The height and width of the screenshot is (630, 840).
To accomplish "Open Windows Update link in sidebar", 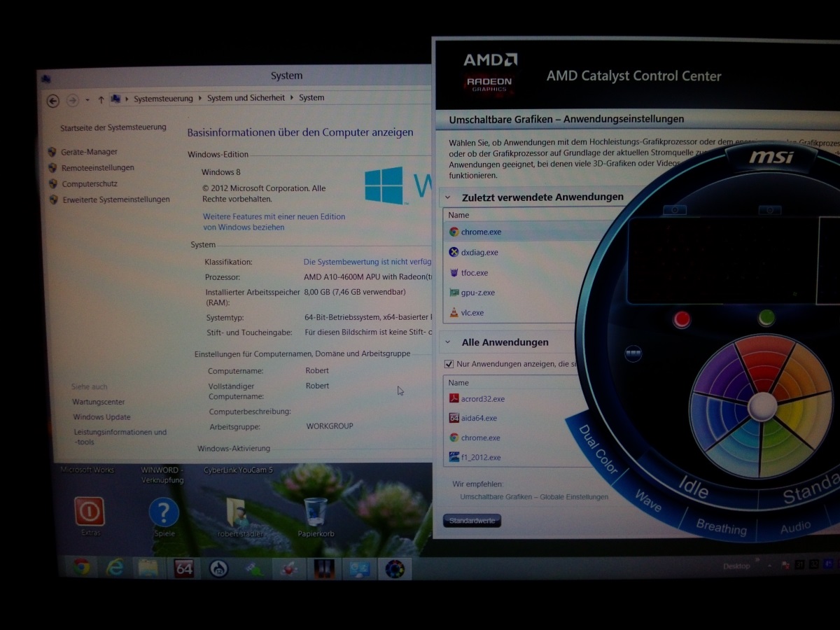I will [x=102, y=417].
